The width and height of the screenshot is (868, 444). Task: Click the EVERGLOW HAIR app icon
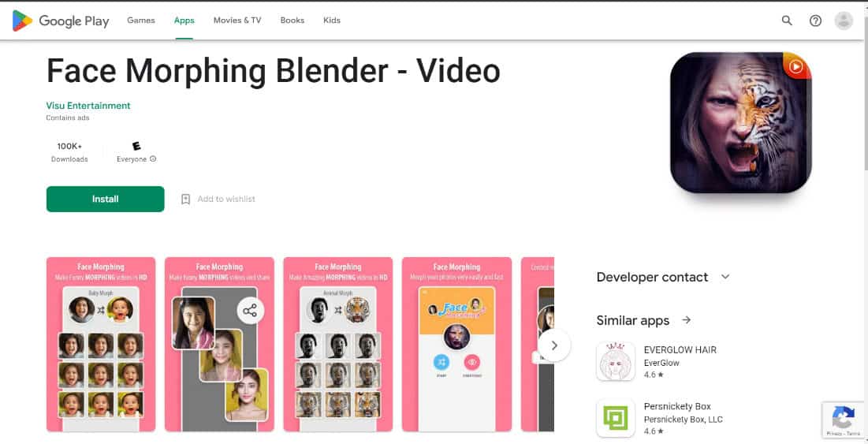616,361
